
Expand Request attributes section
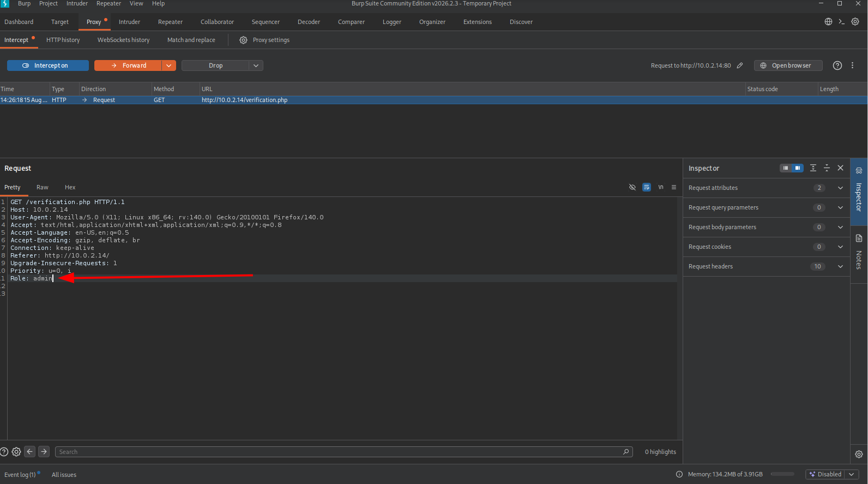(x=766, y=188)
